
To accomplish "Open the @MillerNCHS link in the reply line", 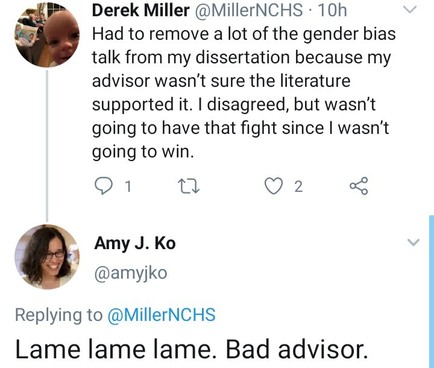I will (x=161, y=315).
